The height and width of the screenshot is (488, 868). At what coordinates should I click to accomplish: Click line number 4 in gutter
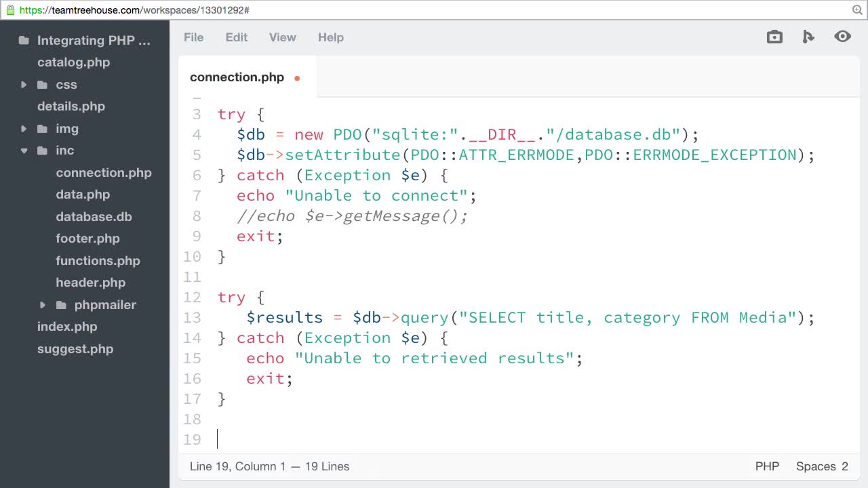click(197, 134)
